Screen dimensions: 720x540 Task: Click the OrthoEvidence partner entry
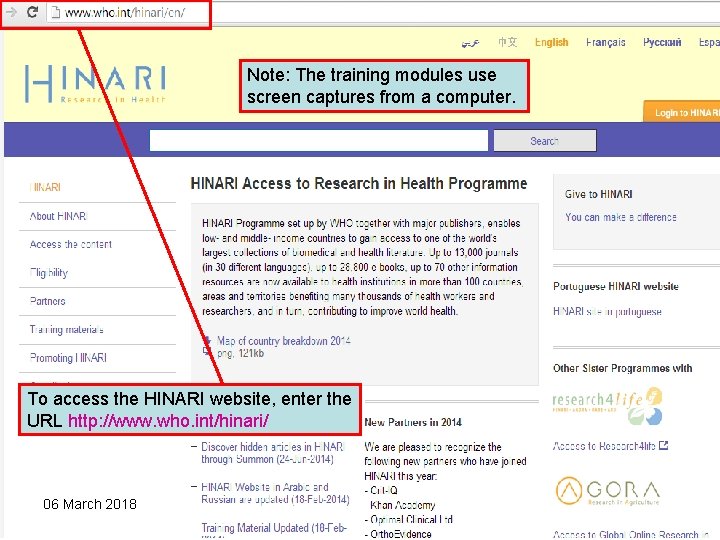click(398, 534)
